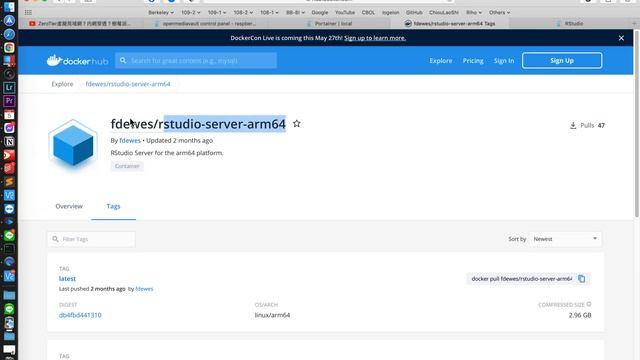The height and width of the screenshot is (360, 640).
Task: Open Lightroom from the dock
Action: (x=9, y=87)
